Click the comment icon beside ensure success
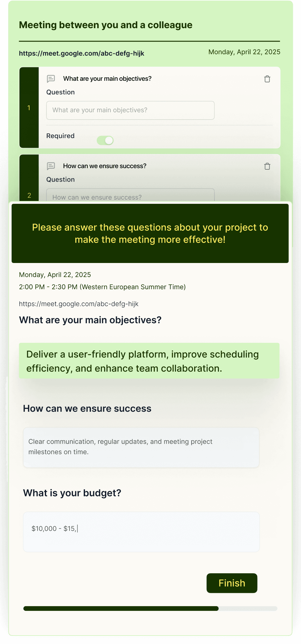 51,166
